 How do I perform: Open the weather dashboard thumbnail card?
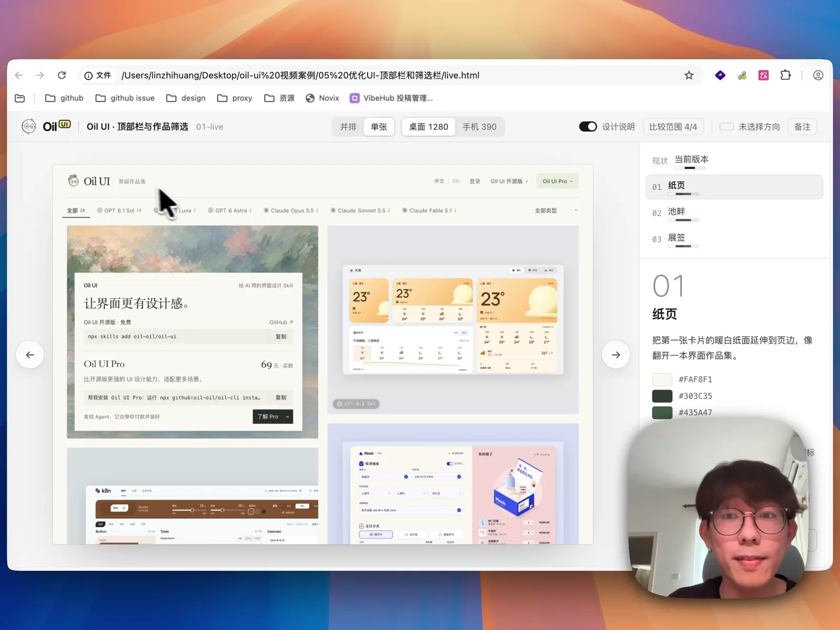click(x=453, y=320)
